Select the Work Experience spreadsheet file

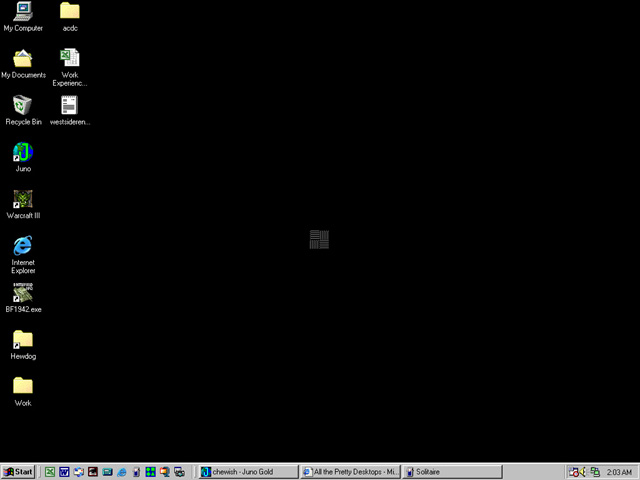[69, 58]
